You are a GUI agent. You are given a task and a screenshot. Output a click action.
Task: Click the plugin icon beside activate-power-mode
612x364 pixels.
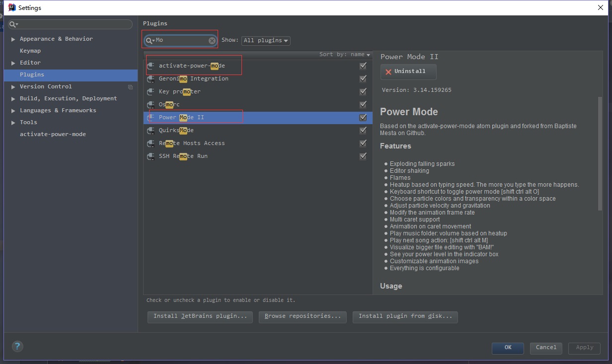(x=151, y=66)
